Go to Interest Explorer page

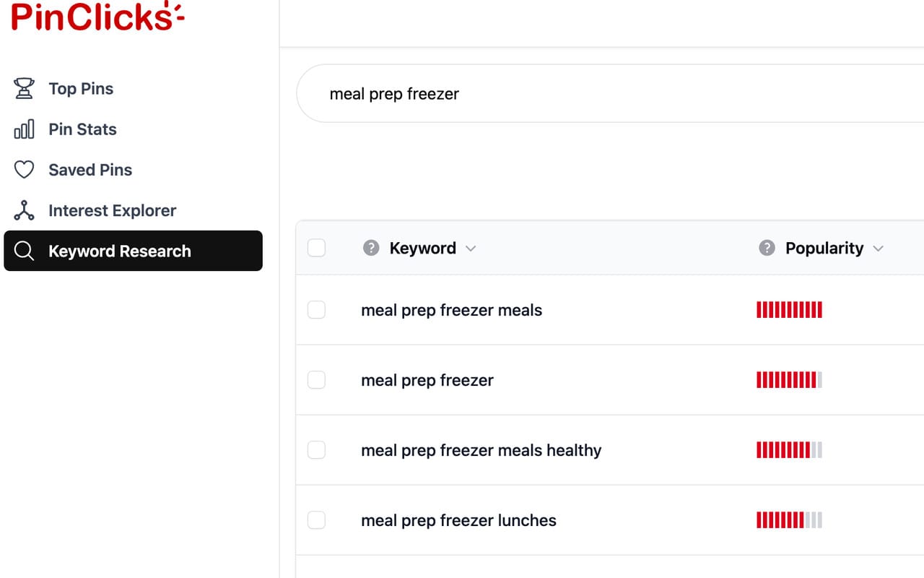point(112,211)
